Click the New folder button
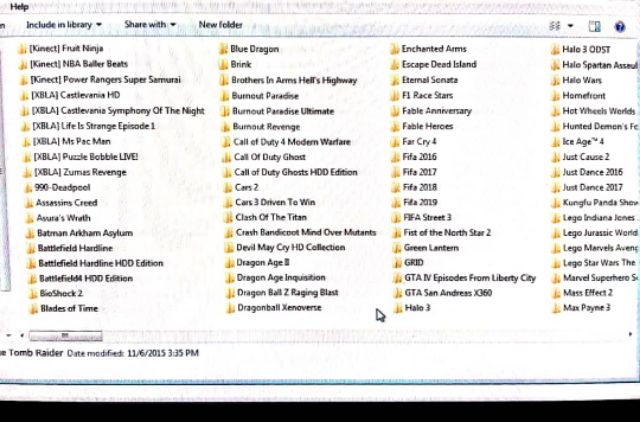The width and height of the screenshot is (640, 422). pos(220,24)
